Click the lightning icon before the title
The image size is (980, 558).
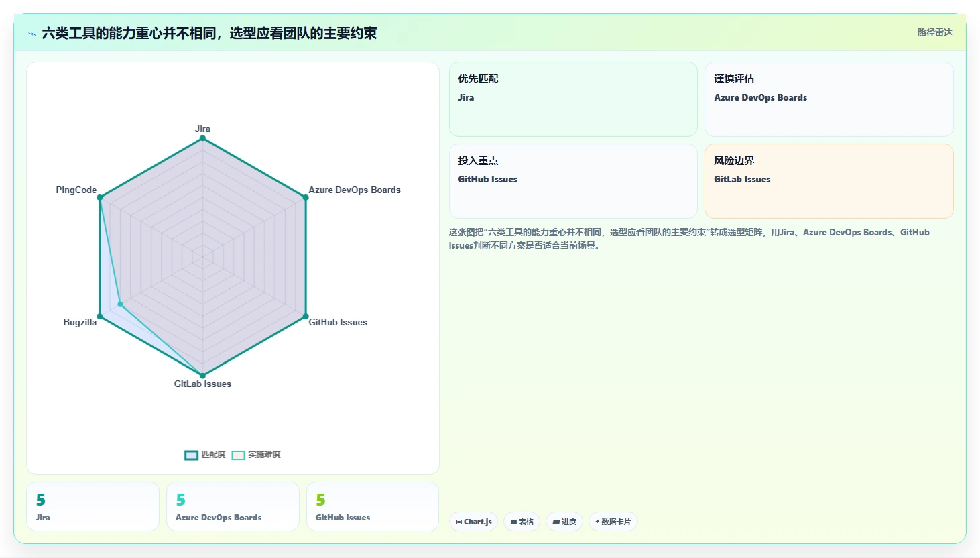[x=32, y=34]
